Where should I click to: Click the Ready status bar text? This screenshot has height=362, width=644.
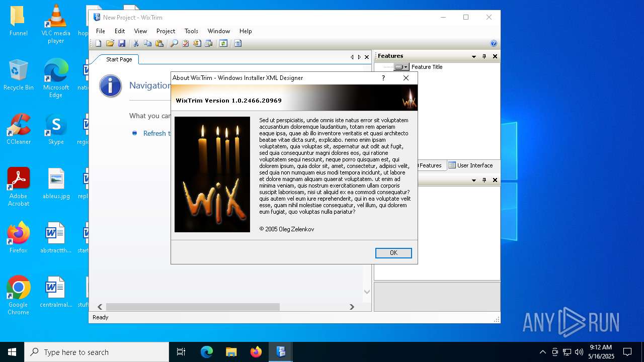(x=101, y=317)
